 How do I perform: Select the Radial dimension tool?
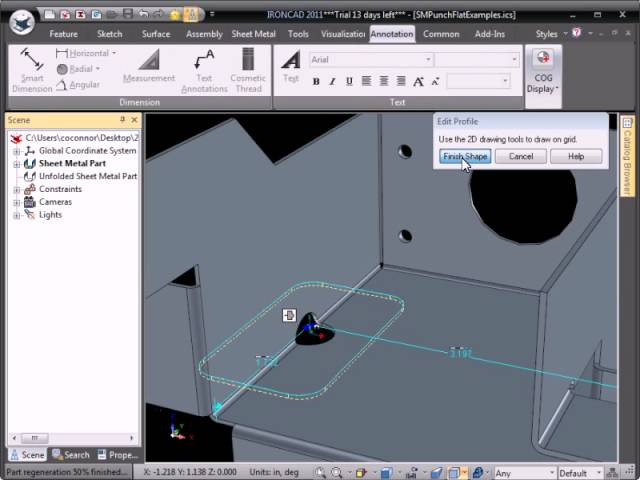(75, 69)
